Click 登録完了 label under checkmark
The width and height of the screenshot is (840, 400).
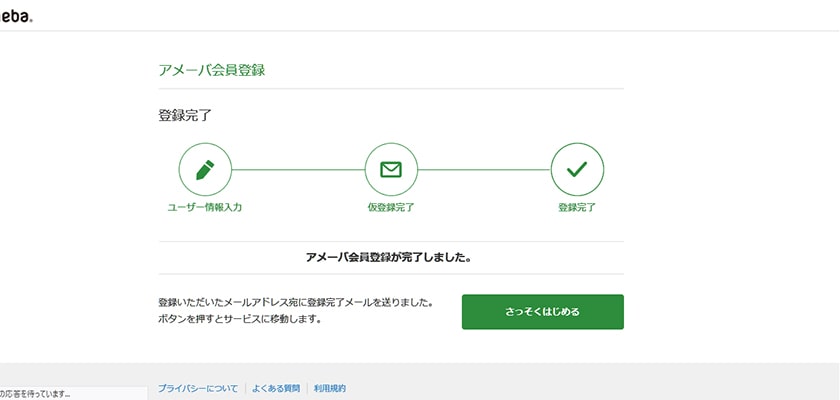pyautogui.click(x=577, y=208)
